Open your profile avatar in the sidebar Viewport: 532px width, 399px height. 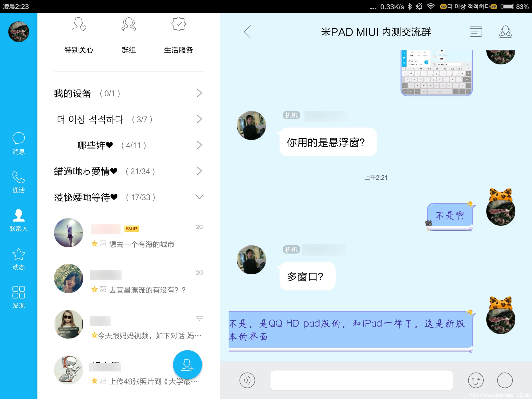19,32
